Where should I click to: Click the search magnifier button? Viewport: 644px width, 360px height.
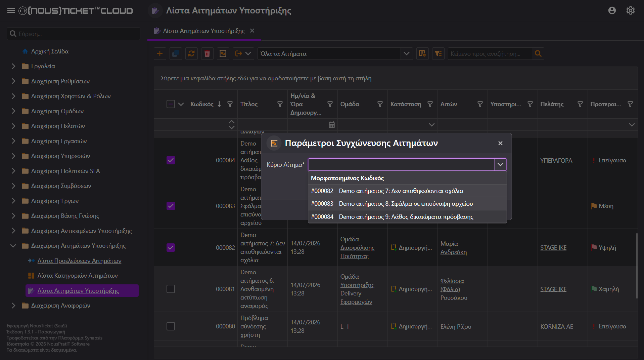[538, 54]
